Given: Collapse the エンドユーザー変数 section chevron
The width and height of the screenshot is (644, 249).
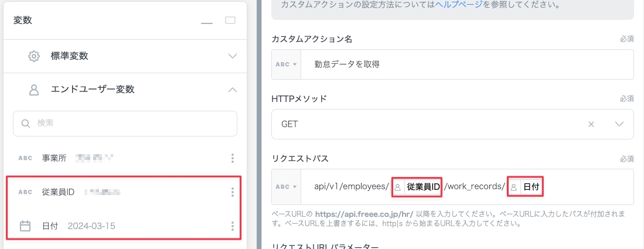Looking at the screenshot, I should pos(233,90).
